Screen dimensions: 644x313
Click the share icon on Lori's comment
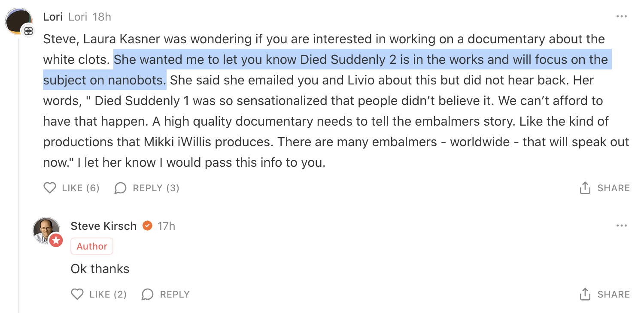tap(585, 187)
